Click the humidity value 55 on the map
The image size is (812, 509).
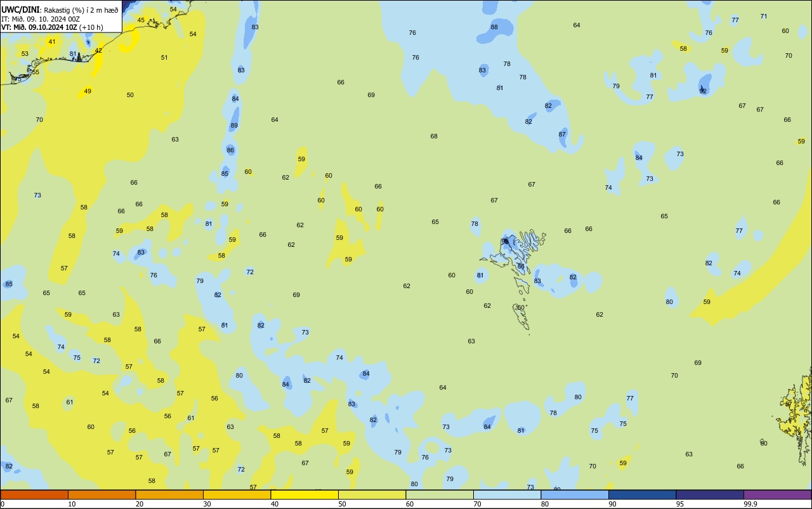pyautogui.click(x=36, y=72)
